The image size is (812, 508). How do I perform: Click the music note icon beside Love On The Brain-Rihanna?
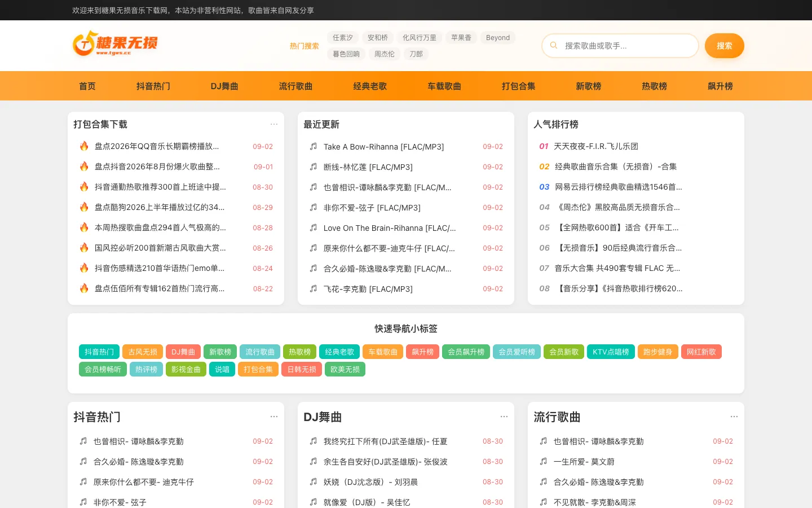314,227
